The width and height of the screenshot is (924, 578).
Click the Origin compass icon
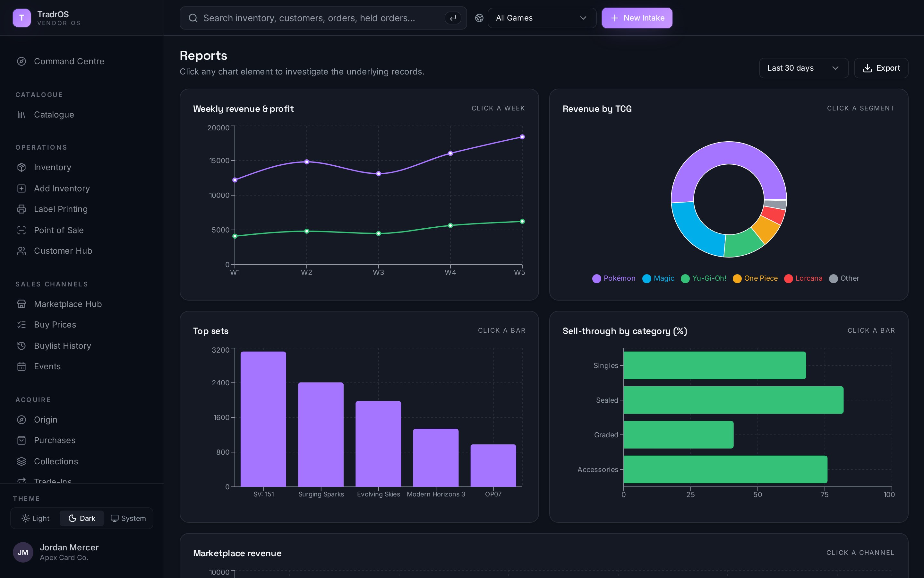pyautogui.click(x=21, y=420)
